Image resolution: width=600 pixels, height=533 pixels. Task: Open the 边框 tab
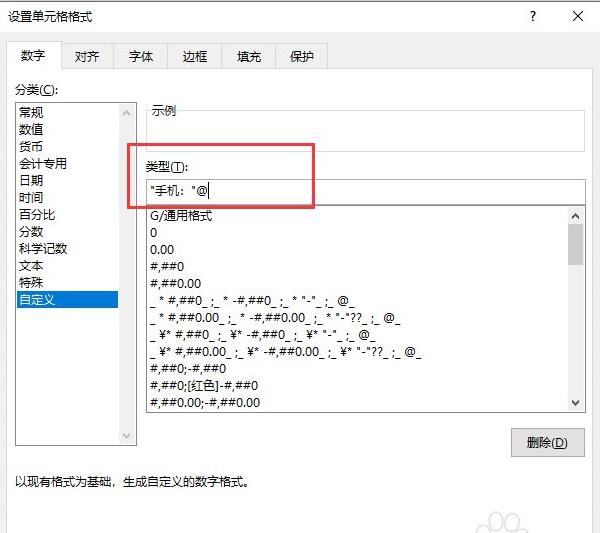pos(195,57)
